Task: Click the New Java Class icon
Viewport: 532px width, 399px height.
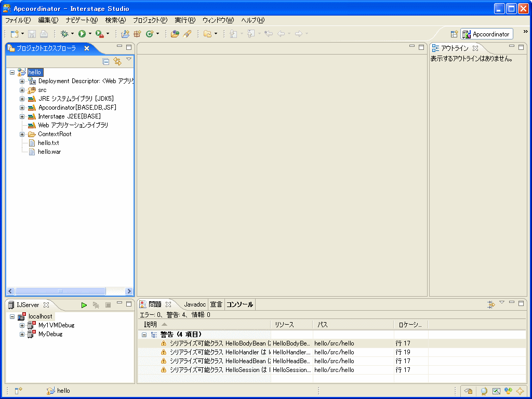Action: coord(149,34)
